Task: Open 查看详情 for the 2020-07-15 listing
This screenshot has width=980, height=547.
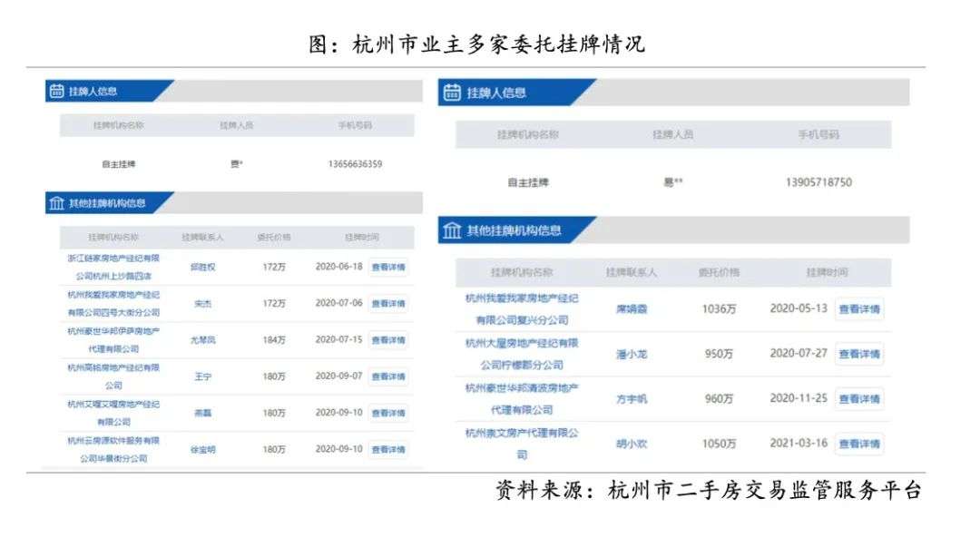Action: tap(388, 340)
